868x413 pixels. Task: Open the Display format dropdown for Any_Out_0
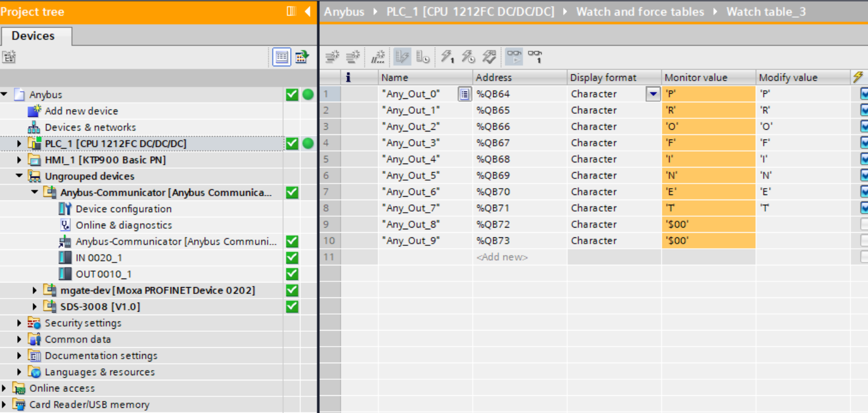tap(653, 94)
